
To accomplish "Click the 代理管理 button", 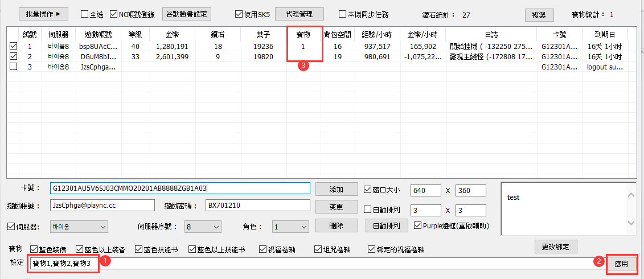I will point(300,14).
